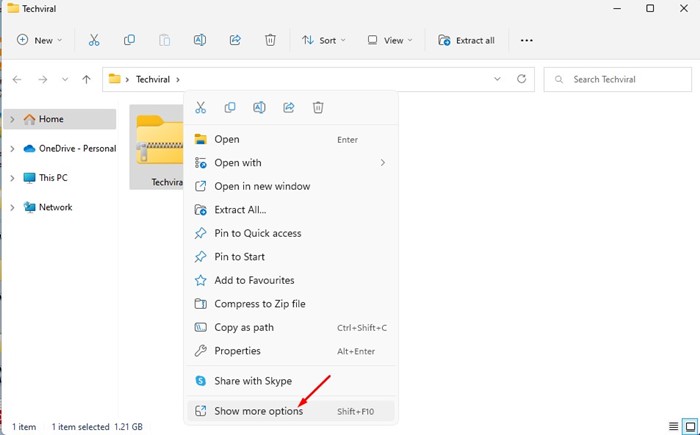Expand the Network tree node
700x435 pixels.
(12, 207)
